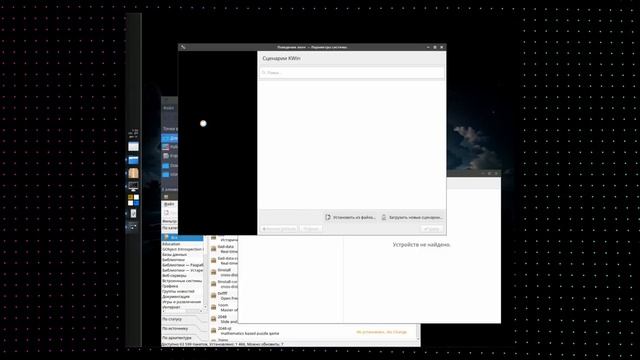Click the monitor icon in the side panel
The width and height of the screenshot is (640, 360).
point(133,187)
